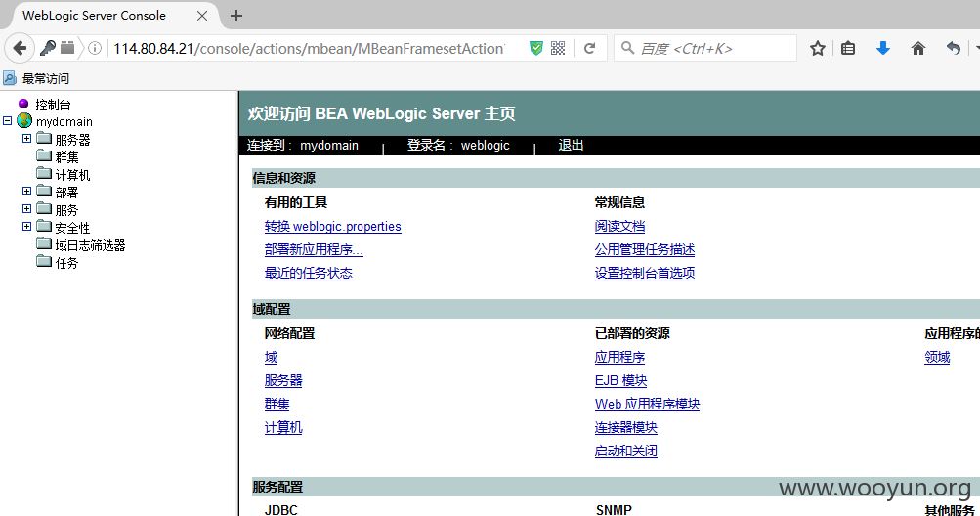Expand the 服务器 folder in tree
This screenshot has height=516, width=980.
coord(27,138)
